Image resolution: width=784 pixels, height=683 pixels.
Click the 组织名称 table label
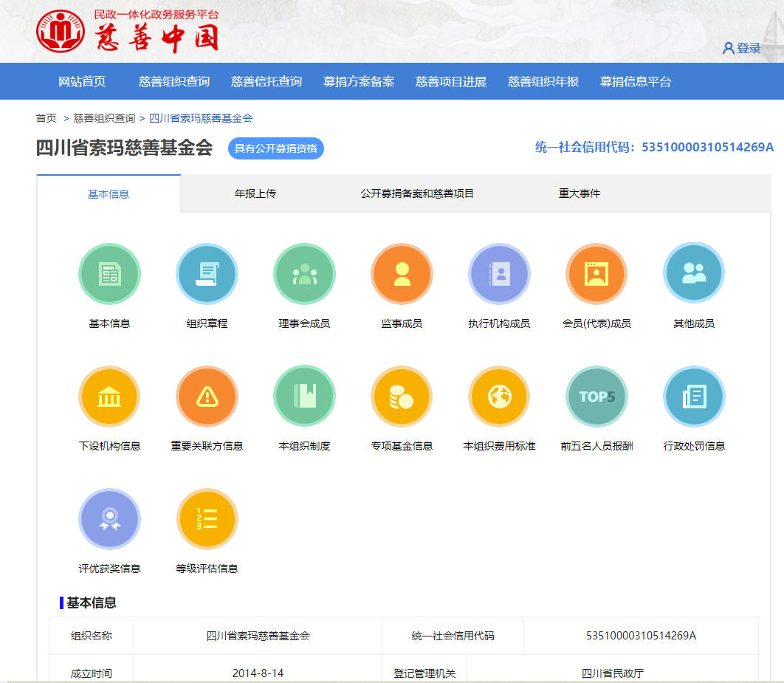[x=92, y=636]
